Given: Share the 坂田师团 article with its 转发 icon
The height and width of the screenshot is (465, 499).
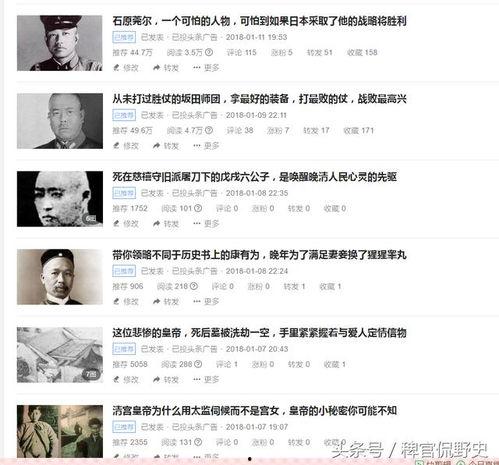Looking at the screenshot, I should 156,146.
